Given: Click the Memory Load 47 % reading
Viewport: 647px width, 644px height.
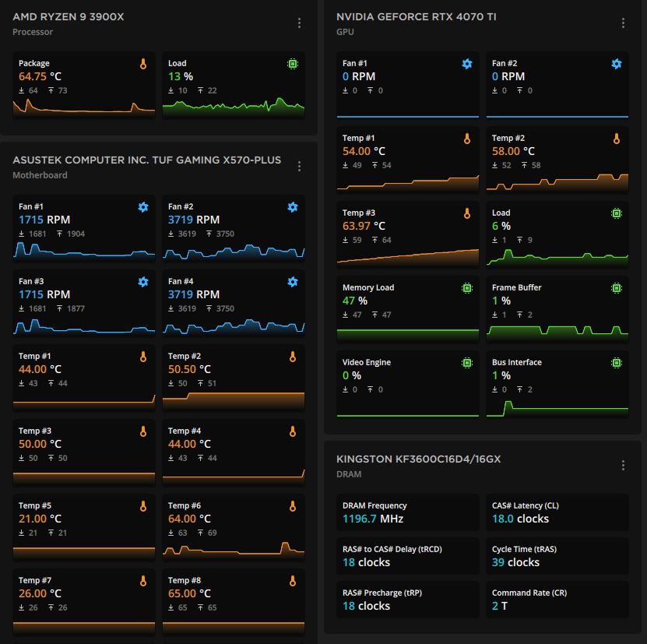Looking at the screenshot, I should [x=355, y=301].
